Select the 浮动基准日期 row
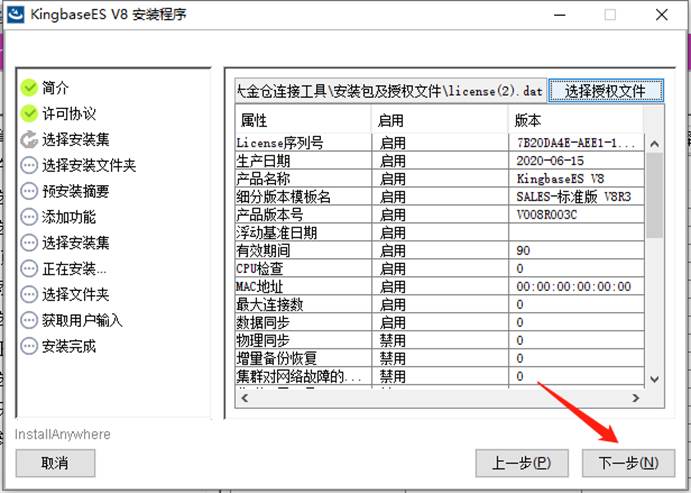 (x=440, y=233)
